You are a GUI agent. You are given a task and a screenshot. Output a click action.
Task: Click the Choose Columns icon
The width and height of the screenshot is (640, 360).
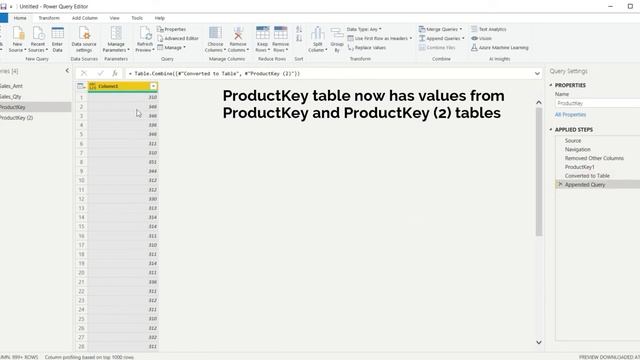click(x=215, y=33)
